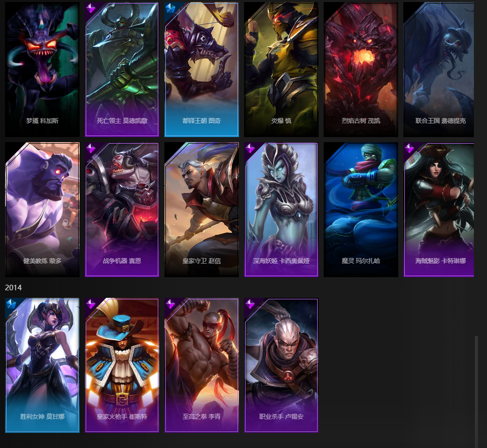Click the blue gem on 胜利女神 莫甘娜 card
This screenshot has width=487, height=448.
point(11,304)
